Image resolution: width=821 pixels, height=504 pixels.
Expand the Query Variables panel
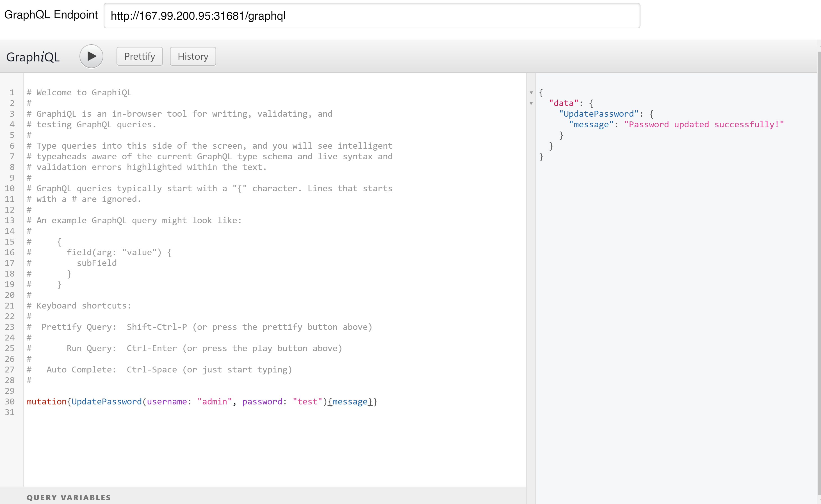(69, 497)
